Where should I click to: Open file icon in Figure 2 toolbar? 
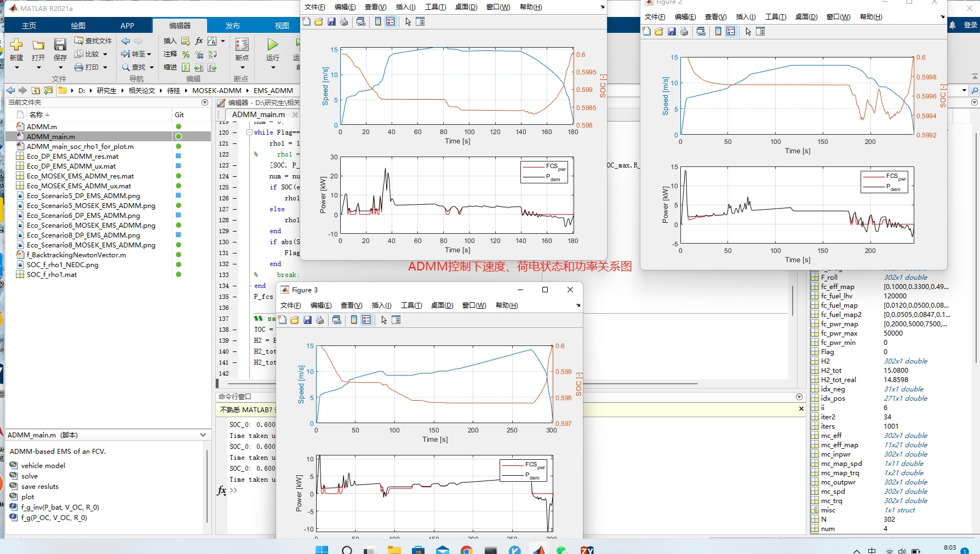tap(659, 32)
